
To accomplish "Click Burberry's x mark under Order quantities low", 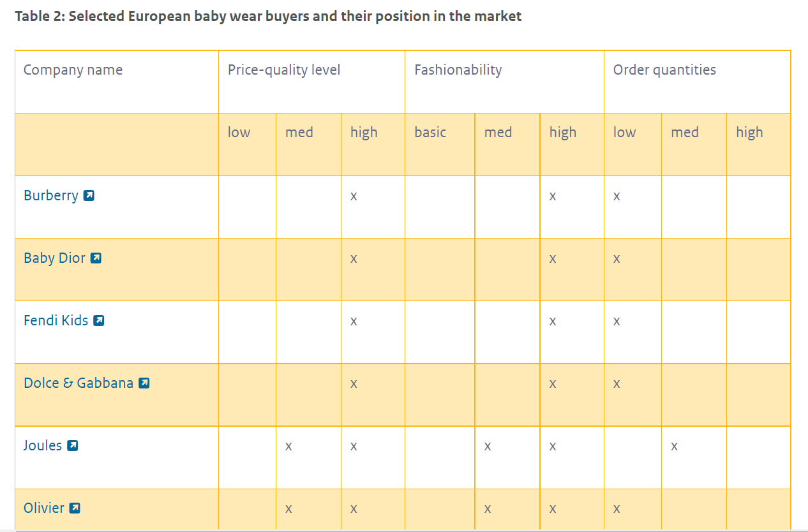I will tap(617, 196).
